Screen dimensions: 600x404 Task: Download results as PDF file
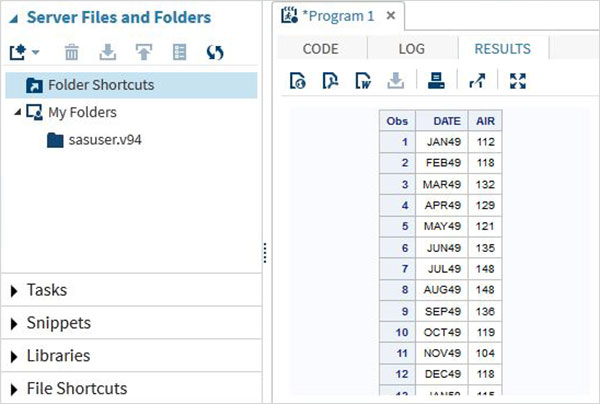[x=329, y=81]
